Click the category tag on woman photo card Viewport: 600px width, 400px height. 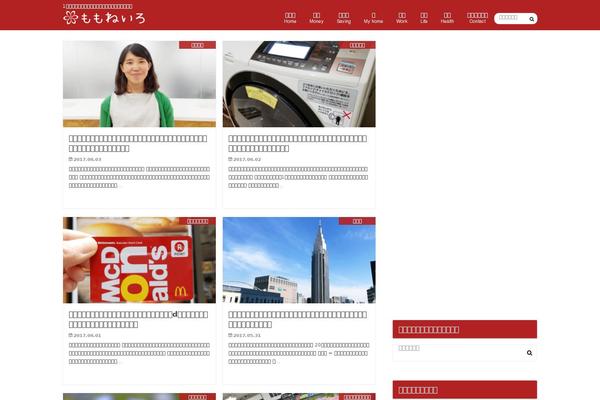pyautogui.click(x=197, y=45)
